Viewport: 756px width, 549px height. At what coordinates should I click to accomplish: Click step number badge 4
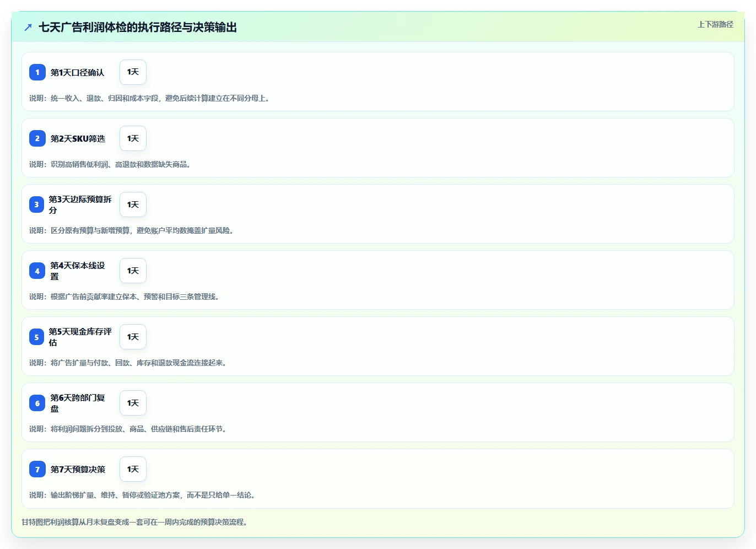point(37,271)
